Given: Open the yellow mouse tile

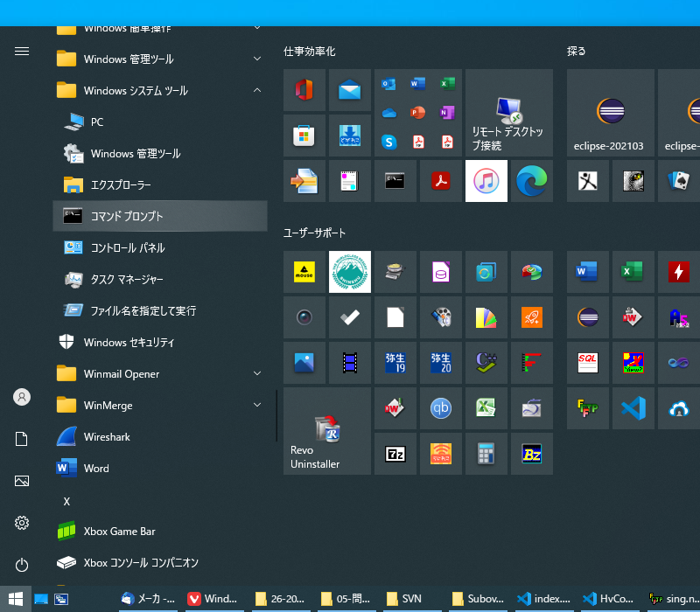Looking at the screenshot, I should [x=304, y=272].
